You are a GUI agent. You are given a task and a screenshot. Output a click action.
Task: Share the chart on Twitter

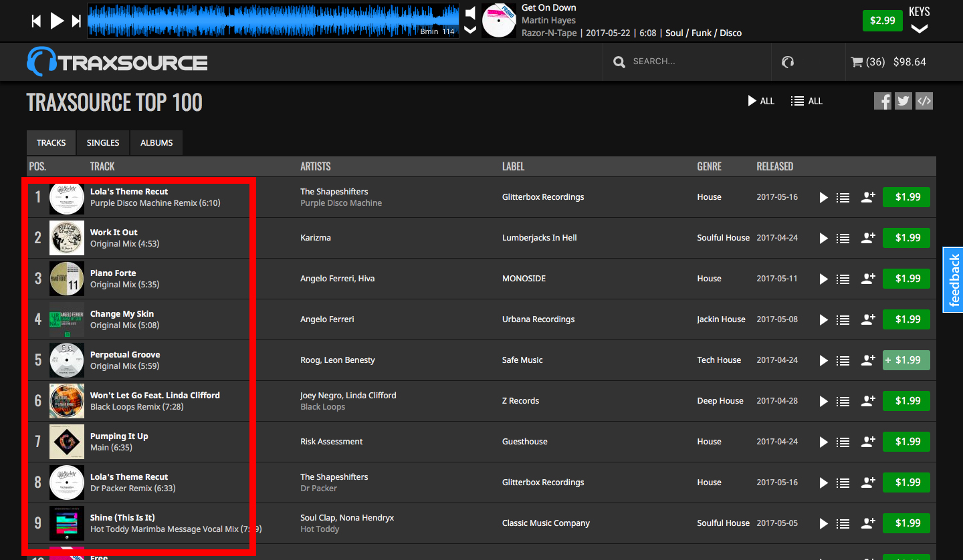(x=903, y=101)
